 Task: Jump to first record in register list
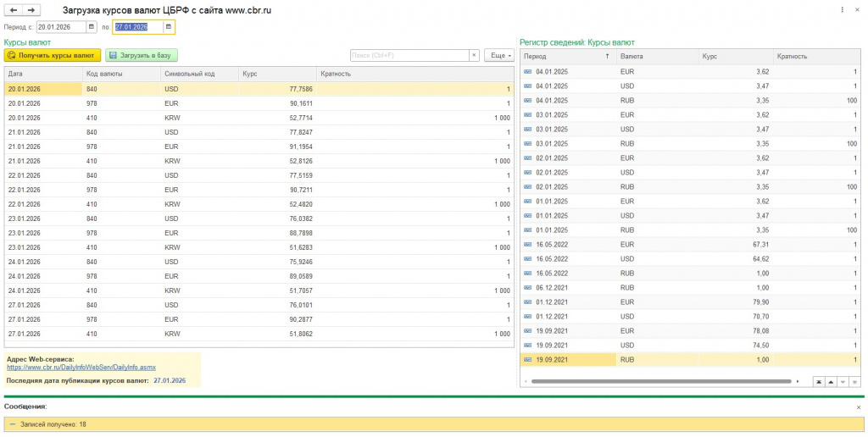819,382
